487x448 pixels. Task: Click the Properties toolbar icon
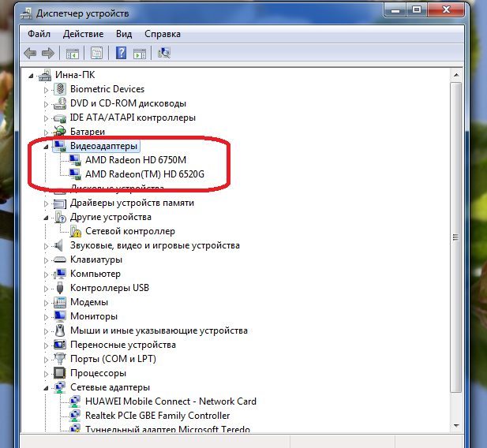pos(96,53)
